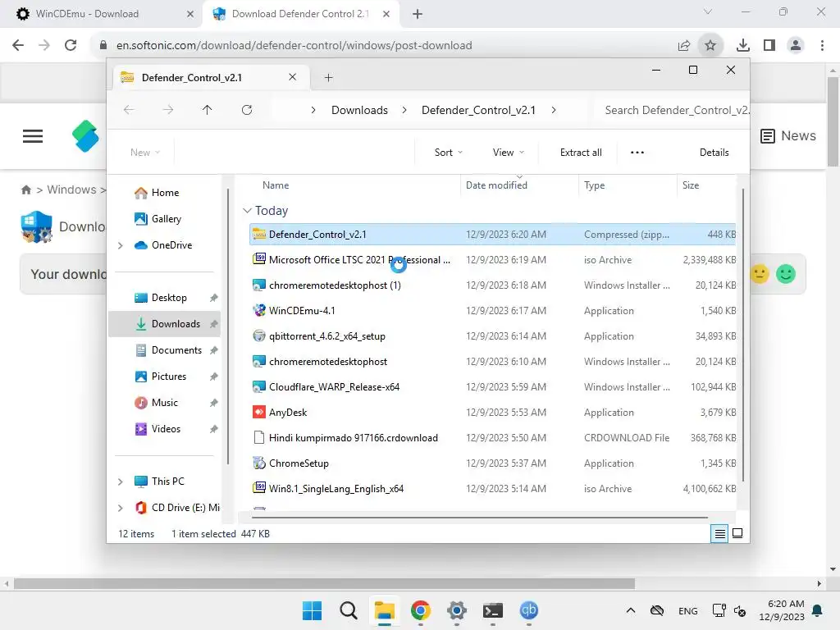The width and height of the screenshot is (840, 630).
Task: Click Chrome page vertical scrollbar
Action: coord(833,122)
